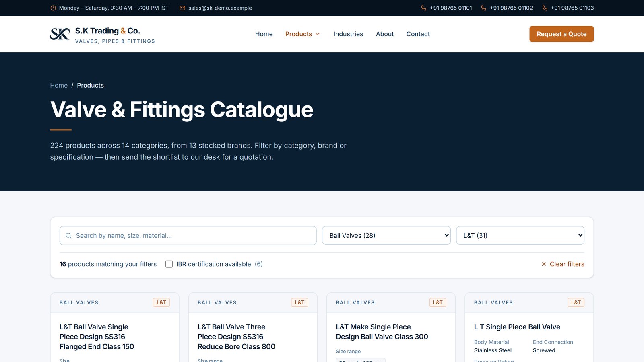Go to Home in the navigation bar
This screenshot has width=644, height=362.
pos(264,34)
